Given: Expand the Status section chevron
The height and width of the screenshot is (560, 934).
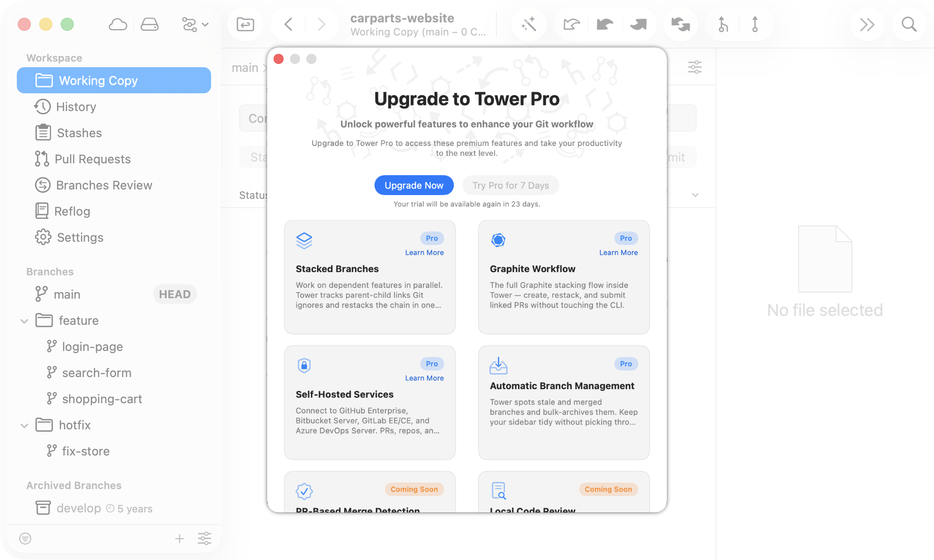Looking at the screenshot, I should (x=695, y=195).
